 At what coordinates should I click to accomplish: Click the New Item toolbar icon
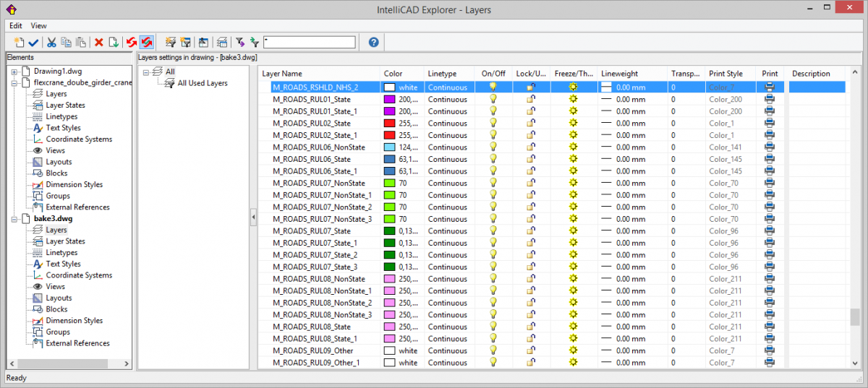[19, 43]
